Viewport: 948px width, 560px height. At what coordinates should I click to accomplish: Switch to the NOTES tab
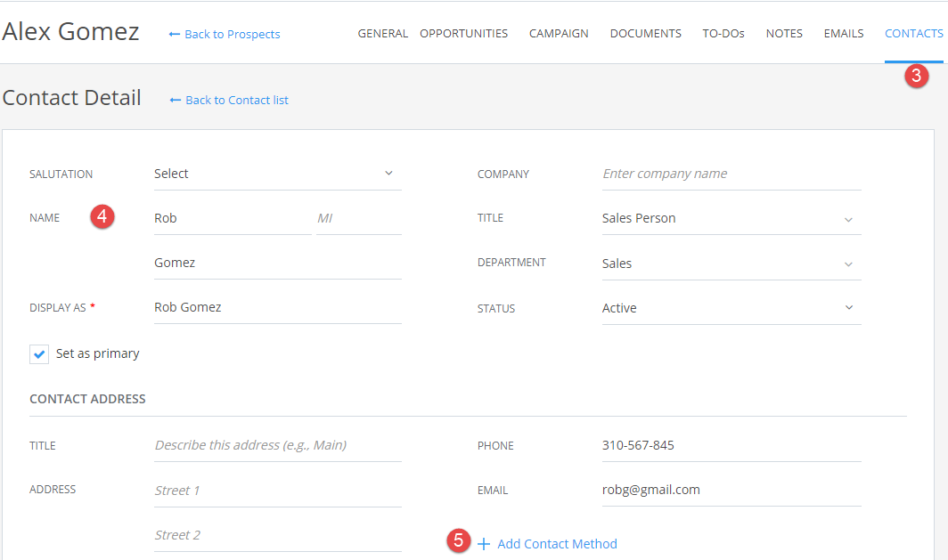click(784, 34)
